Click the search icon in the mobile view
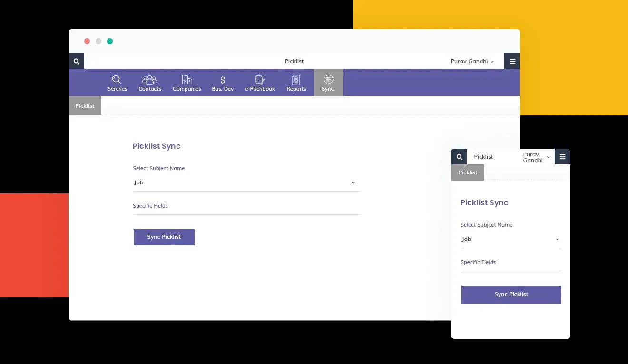This screenshot has width=628, height=364. (x=459, y=157)
